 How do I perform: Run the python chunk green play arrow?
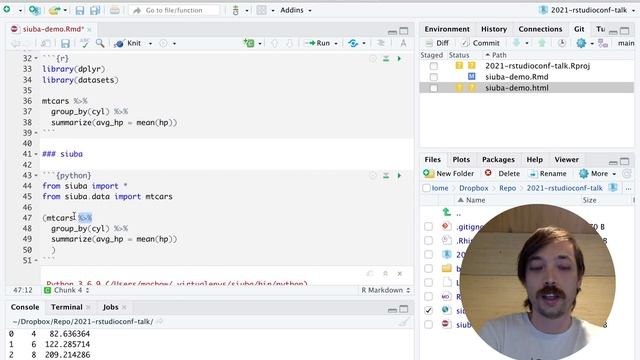pos(399,176)
